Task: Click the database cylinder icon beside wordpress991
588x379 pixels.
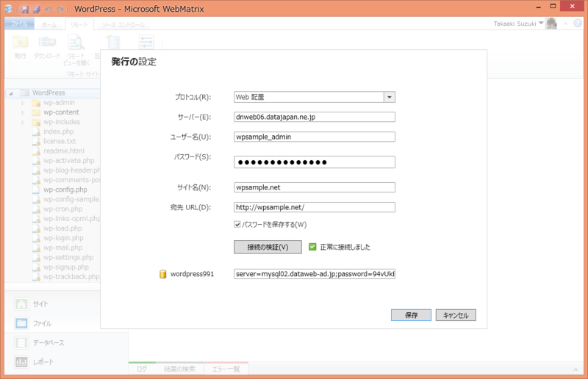Action: 162,274
